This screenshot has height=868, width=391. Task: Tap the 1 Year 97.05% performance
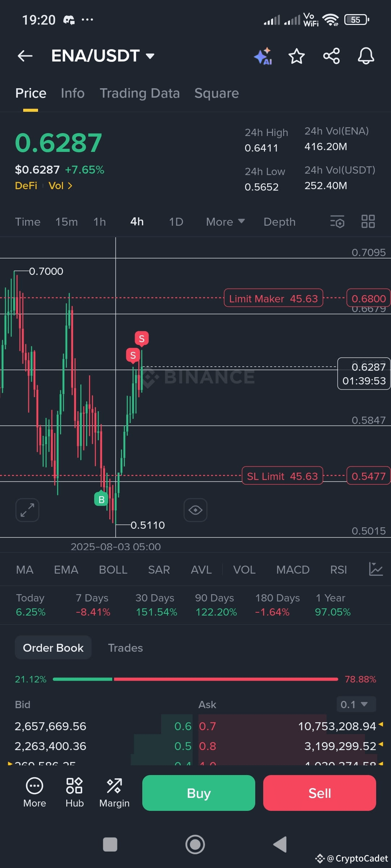[333, 605]
